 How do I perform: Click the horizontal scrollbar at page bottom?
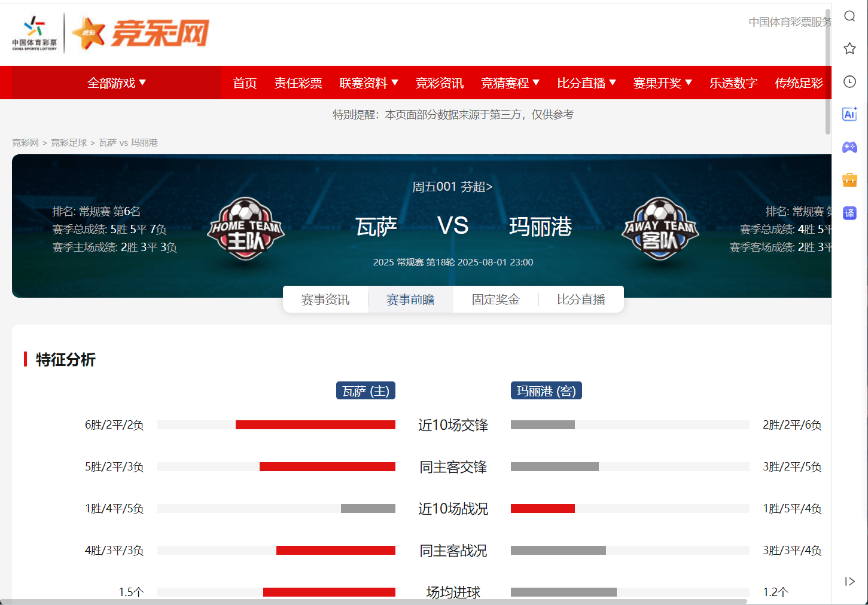pos(374,601)
